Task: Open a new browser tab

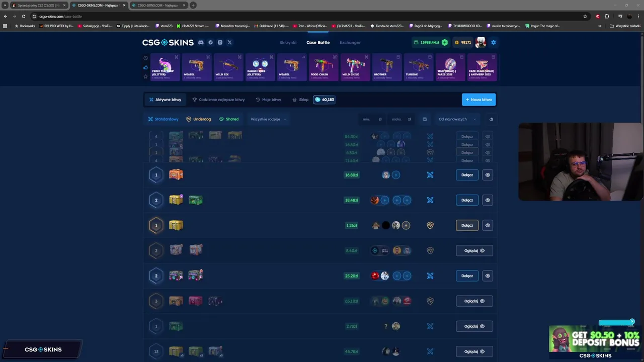Action: coord(193,5)
